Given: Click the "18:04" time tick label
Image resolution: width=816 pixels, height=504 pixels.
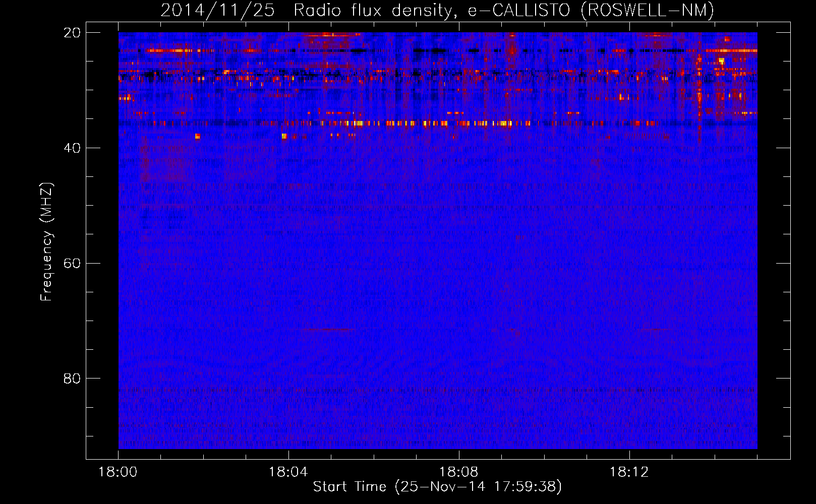Looking at the screenshot, I should [x=288, y=472].
